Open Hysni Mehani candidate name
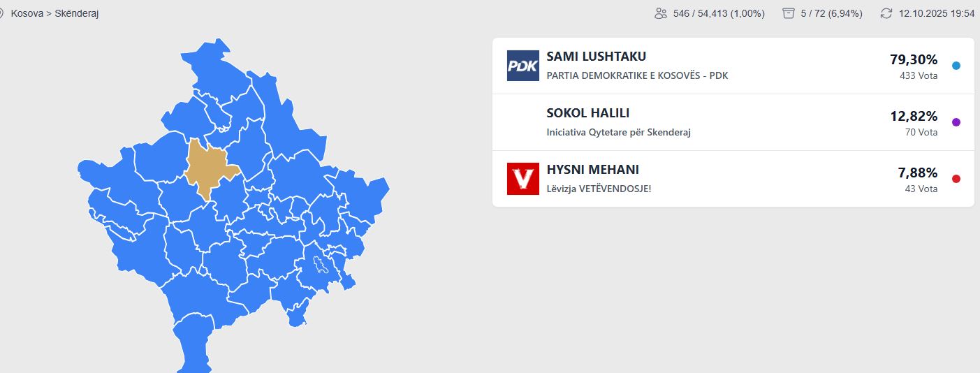The height and width of the screenshot is (373, 980). (x=592, y=170)
